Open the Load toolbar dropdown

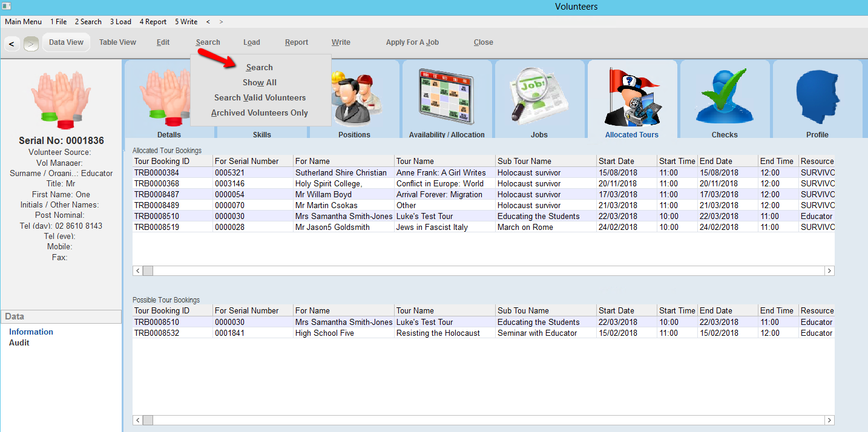coord(252,42)
